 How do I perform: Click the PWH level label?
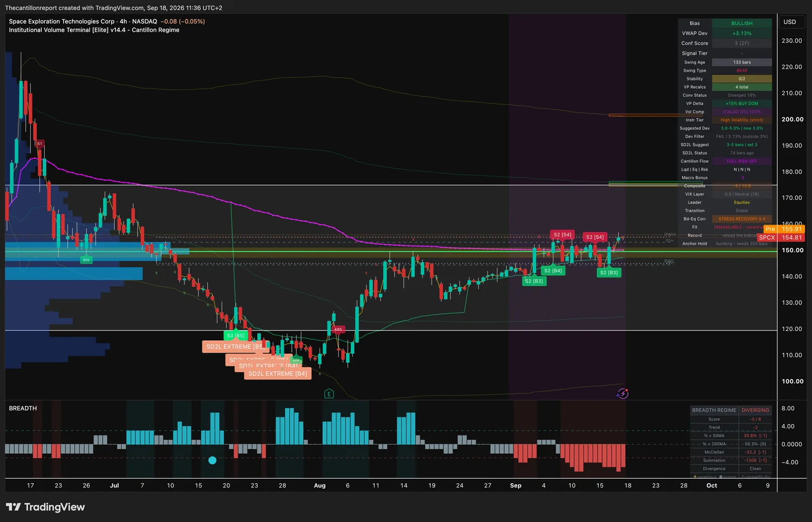670,235
